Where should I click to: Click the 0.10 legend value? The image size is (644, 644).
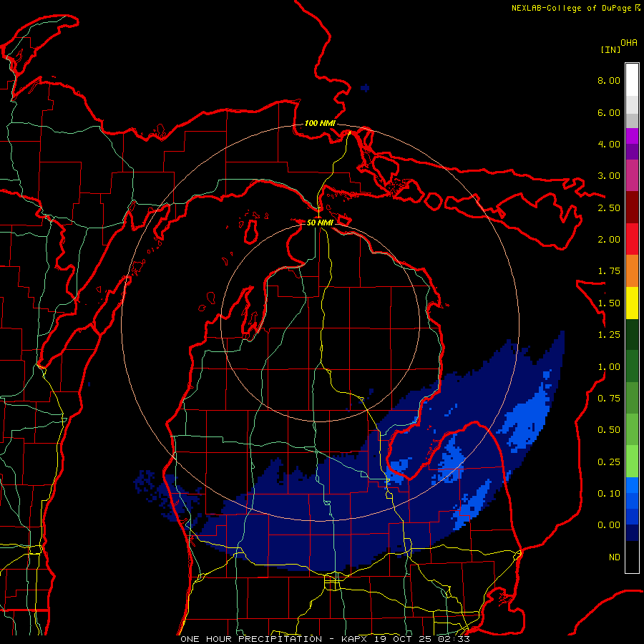pyautogui.click(x=609, y=494)
